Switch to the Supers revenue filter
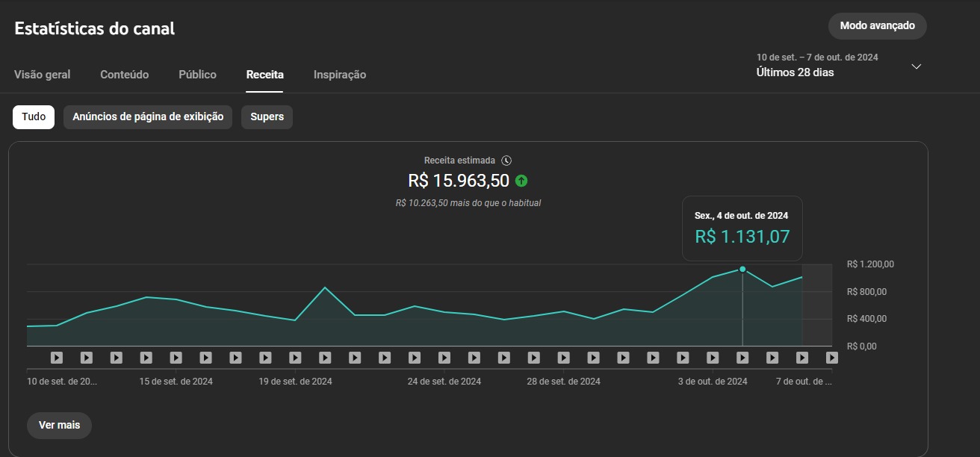Viewport: 980px width, 457px height. [267, 117]
